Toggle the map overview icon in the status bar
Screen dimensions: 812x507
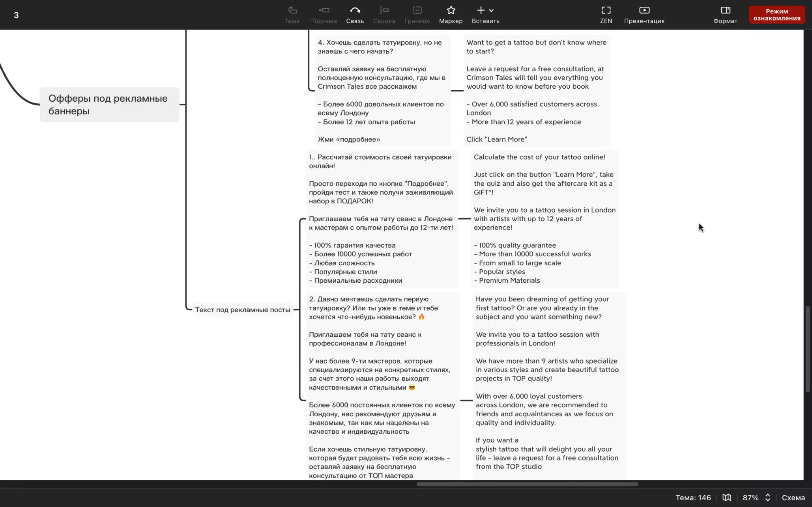727,498
